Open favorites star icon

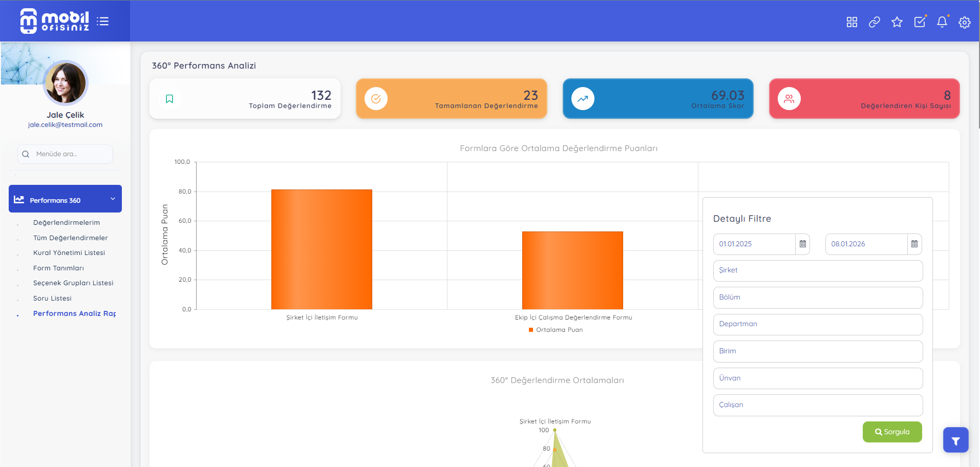click(x=897, y=22)
